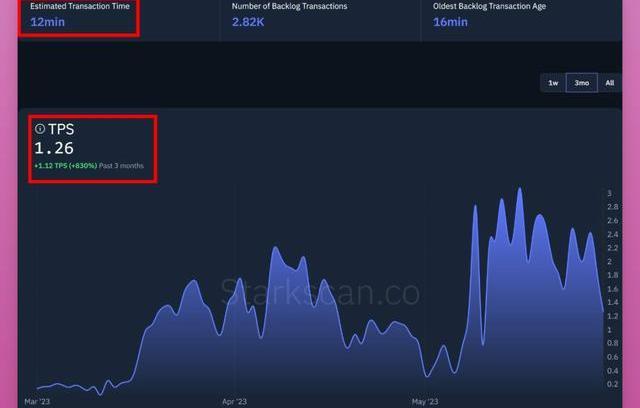Click the May '23 axis label

click(x=425, y=401)
